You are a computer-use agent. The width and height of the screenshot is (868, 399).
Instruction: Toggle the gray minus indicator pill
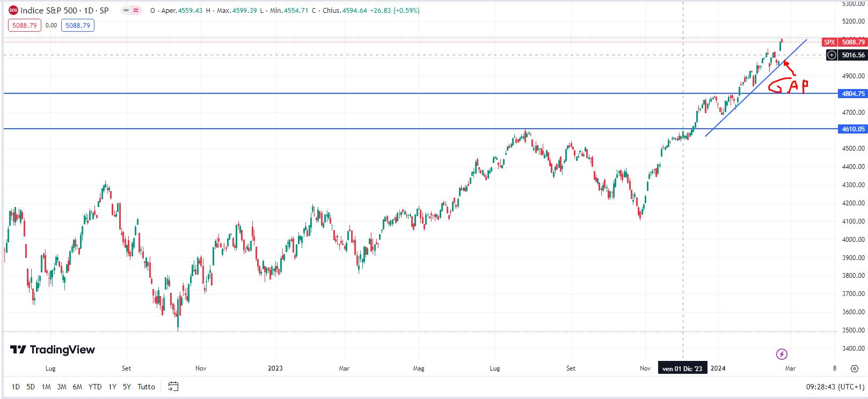126,10
